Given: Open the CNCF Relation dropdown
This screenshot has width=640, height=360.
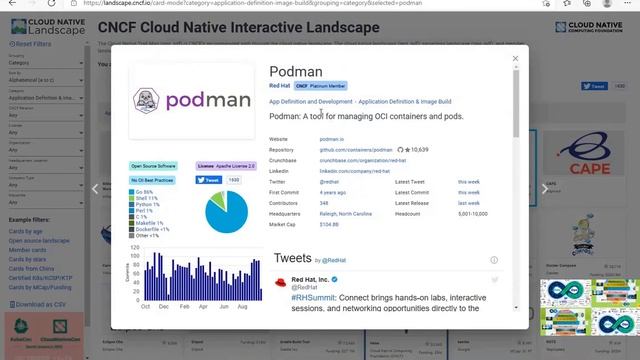Looking at the screenshot, I should pos(46,116).
